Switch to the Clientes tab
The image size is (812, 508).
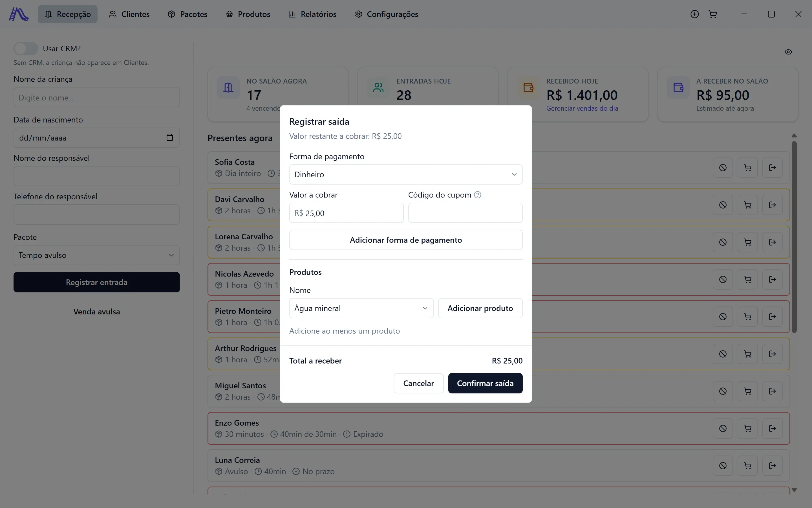tap(129, 14)
